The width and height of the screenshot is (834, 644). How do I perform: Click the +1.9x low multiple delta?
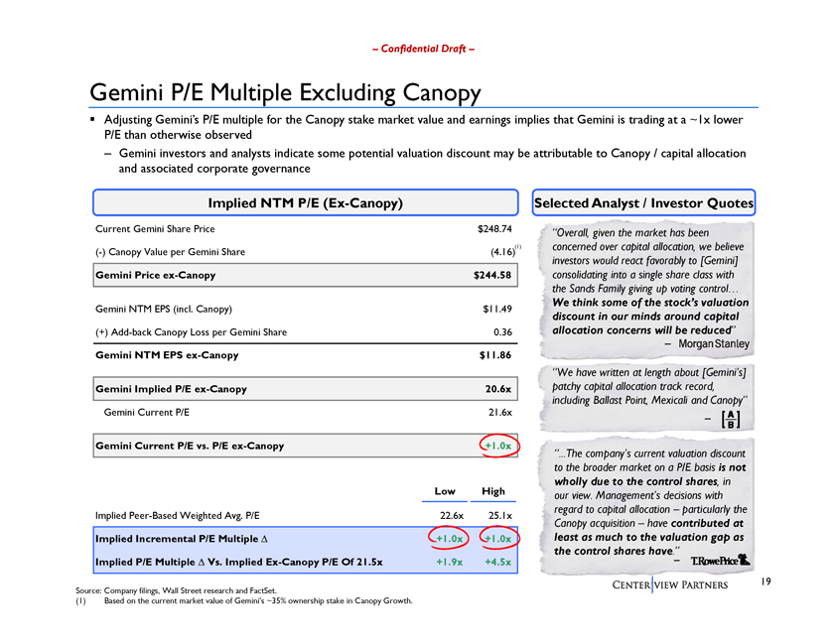click(450, 562)
